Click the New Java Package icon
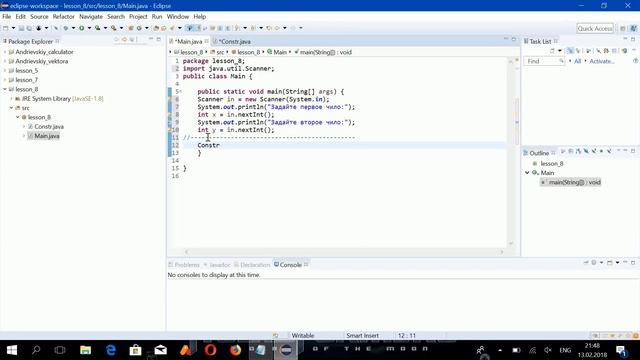Image resolution: width=640 pixels, height=360 pixels. [x=131, y=28]
